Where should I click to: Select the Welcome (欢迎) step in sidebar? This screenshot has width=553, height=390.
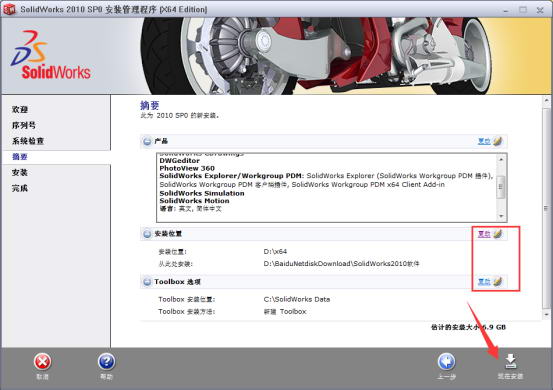tap(20, 109)
